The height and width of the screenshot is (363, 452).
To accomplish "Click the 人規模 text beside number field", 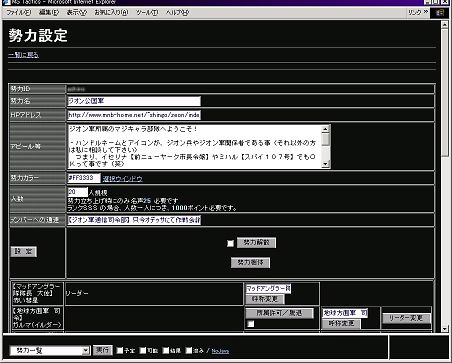I will pos(98,193).
